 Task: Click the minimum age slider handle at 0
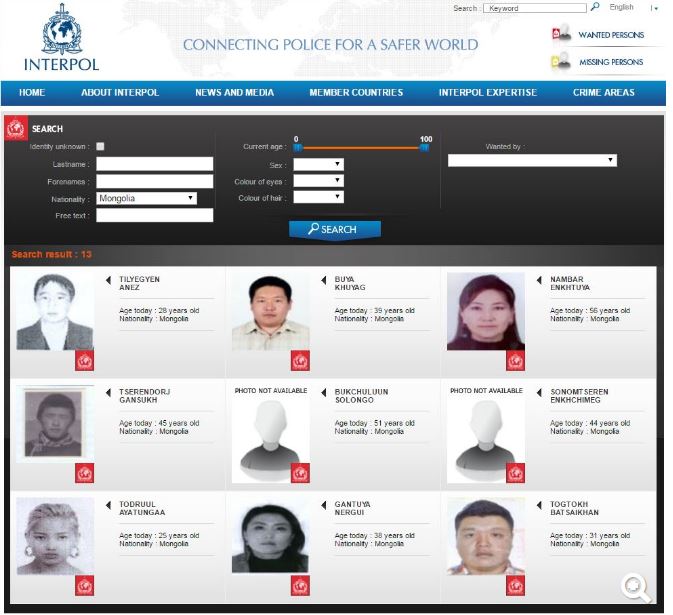coord(298,148)
